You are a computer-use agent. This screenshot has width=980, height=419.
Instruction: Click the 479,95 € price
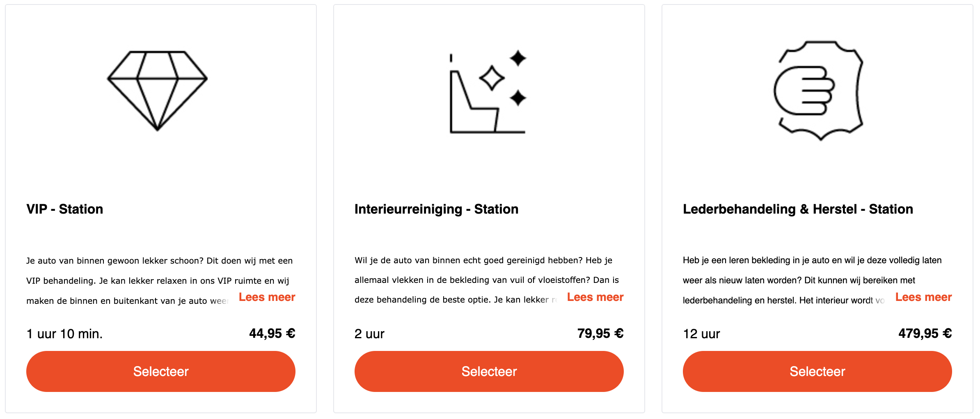click(925, 333)
